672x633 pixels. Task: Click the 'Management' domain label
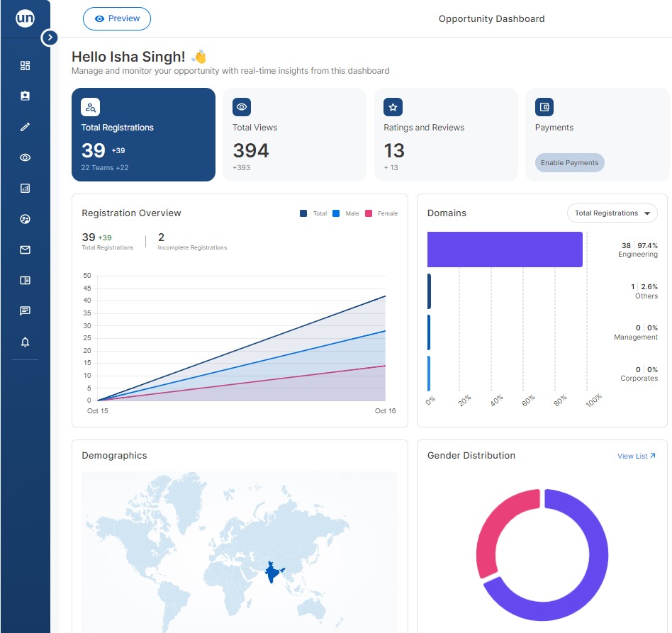[x=636, y=337]
